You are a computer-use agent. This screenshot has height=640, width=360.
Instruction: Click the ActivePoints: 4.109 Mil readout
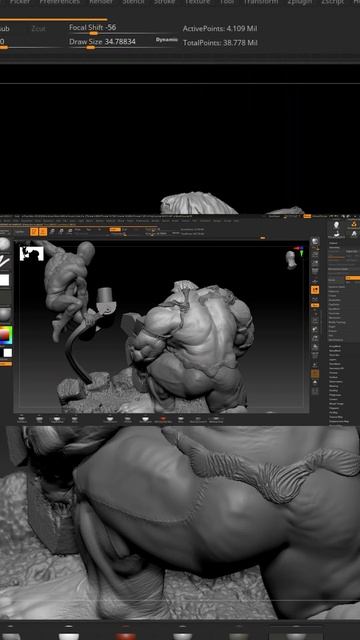220,29
